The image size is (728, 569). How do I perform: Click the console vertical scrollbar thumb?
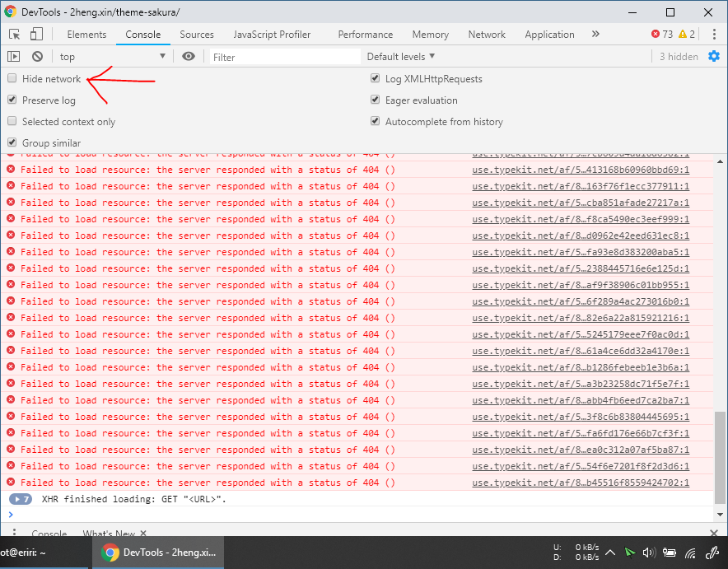720,457
